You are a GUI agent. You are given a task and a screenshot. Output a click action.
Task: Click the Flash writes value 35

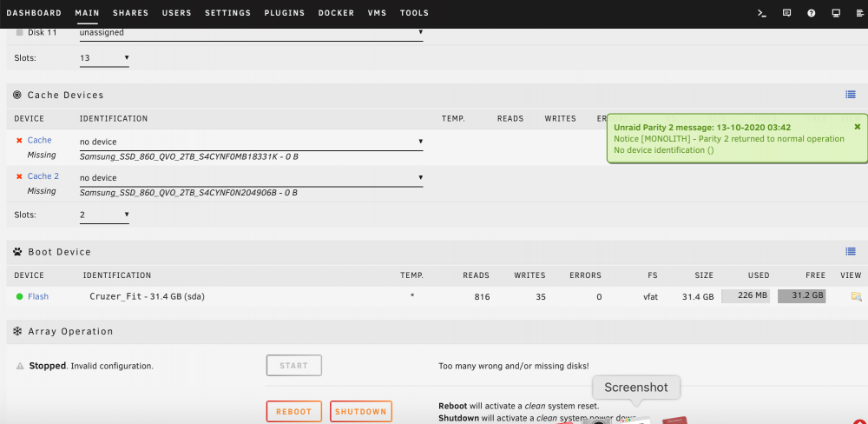click(x=540, y=296)
